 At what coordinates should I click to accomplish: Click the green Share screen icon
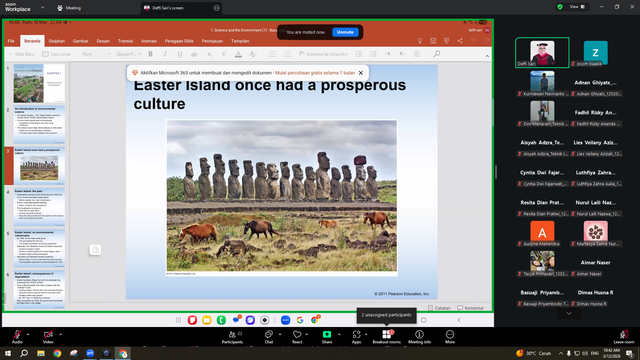(x=327, y=334)
